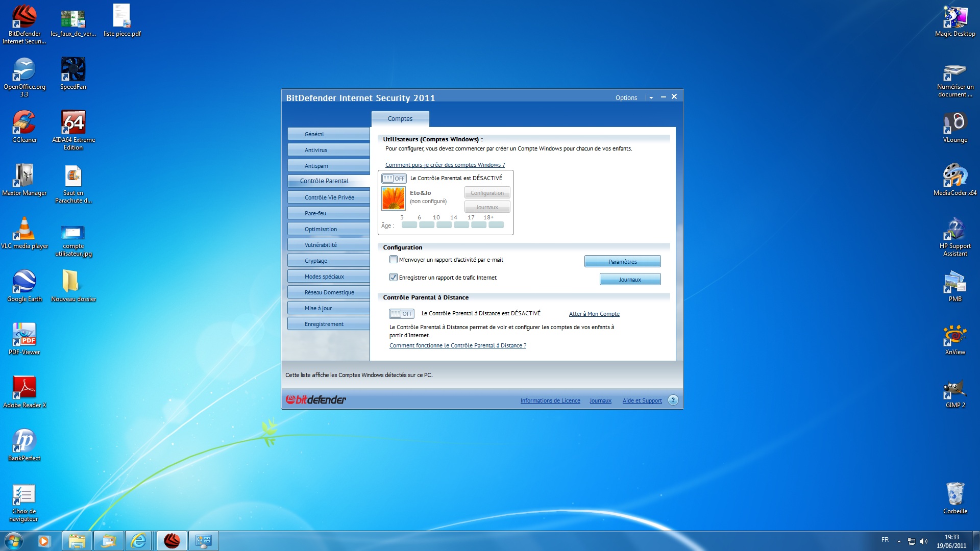Open the Windows Start menu
980x551 pixels.
click(13, 541)
